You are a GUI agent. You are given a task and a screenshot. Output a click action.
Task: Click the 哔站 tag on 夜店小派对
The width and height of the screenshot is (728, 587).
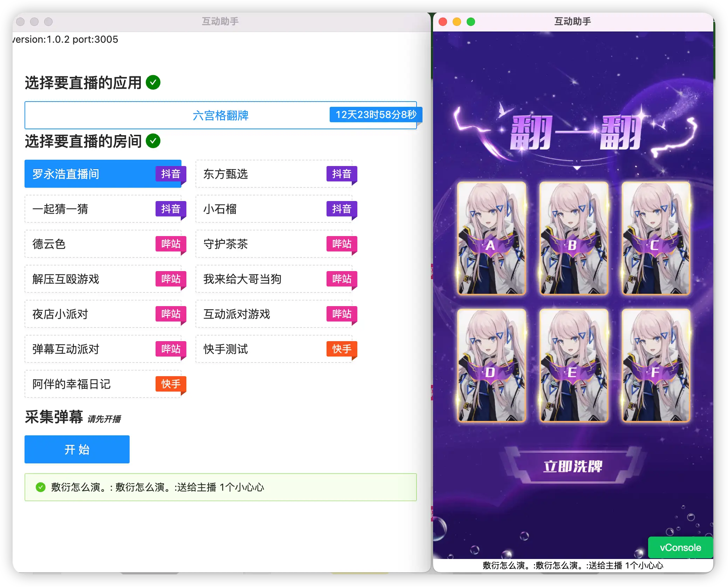click(x=171, y=314)
